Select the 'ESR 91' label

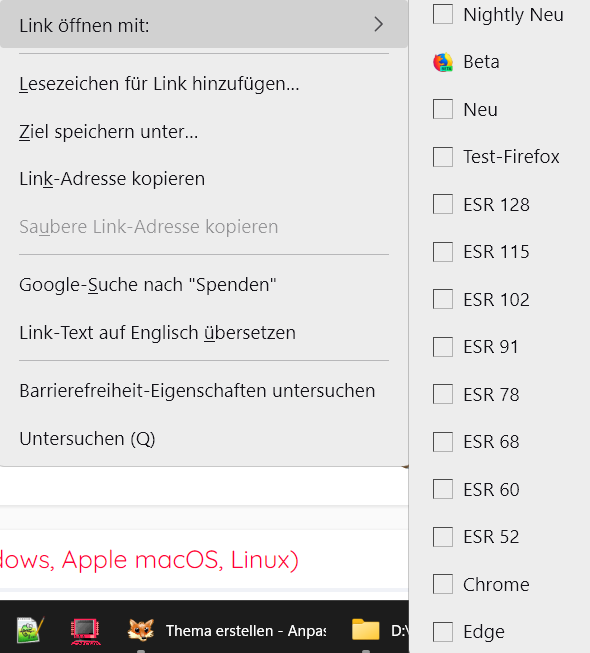491,347
